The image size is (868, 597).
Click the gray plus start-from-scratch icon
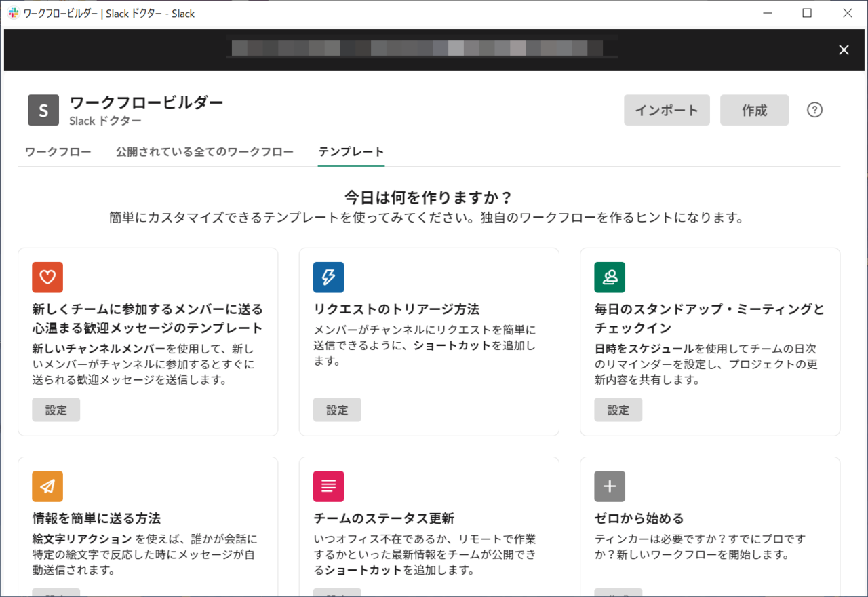point(610,486)
